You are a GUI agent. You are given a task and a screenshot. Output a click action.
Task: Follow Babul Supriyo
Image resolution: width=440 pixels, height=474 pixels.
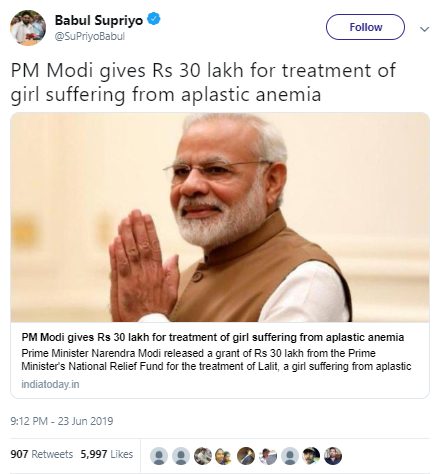365,27
